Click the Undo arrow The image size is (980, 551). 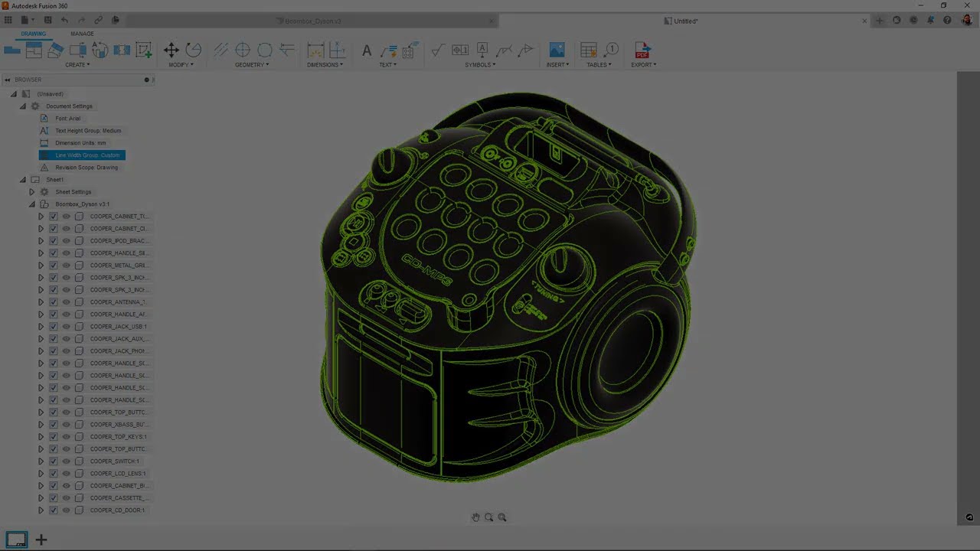pos(64,20)
